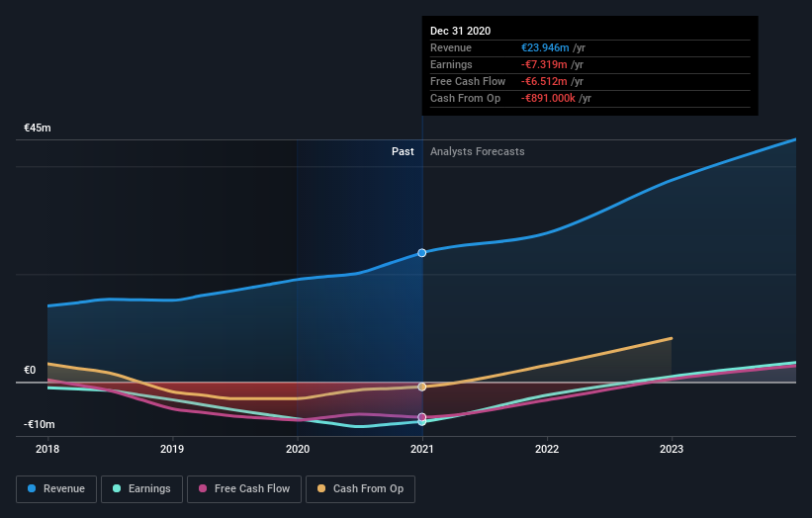Click the 2020 x-axis label
This screenshot has height=518, width=812.
pyautogui.click(x=298, y=449)
